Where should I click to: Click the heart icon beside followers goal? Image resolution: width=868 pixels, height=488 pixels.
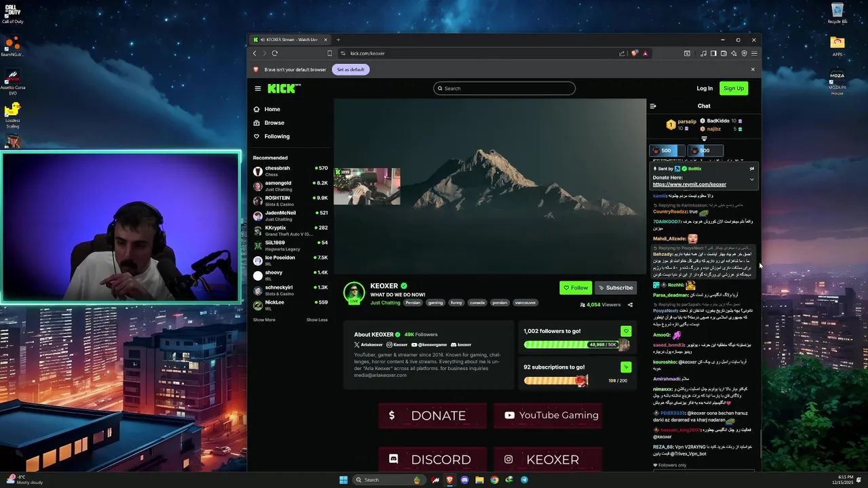(626, 331)
